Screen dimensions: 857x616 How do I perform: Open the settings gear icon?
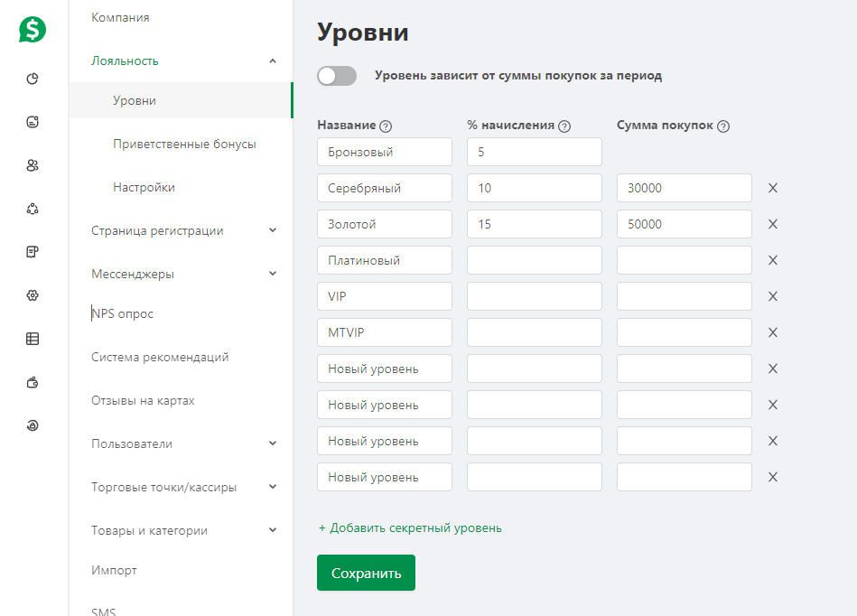point(33,295)
